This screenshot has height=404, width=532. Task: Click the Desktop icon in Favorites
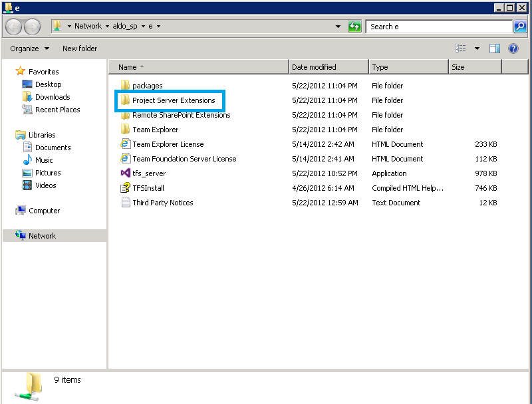point(27,84)
